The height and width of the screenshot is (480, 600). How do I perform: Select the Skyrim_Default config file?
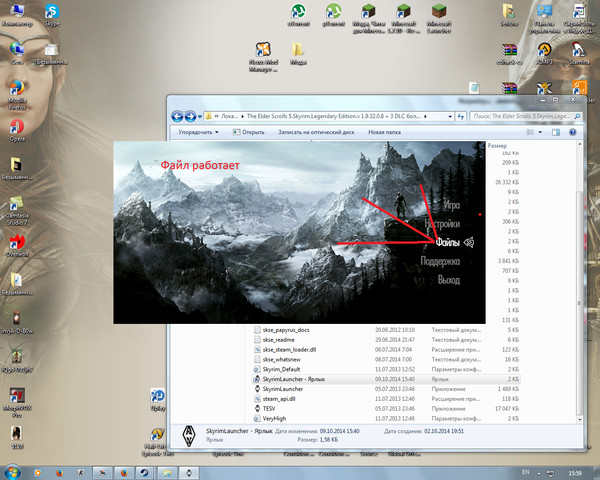[x=281, y=369]
